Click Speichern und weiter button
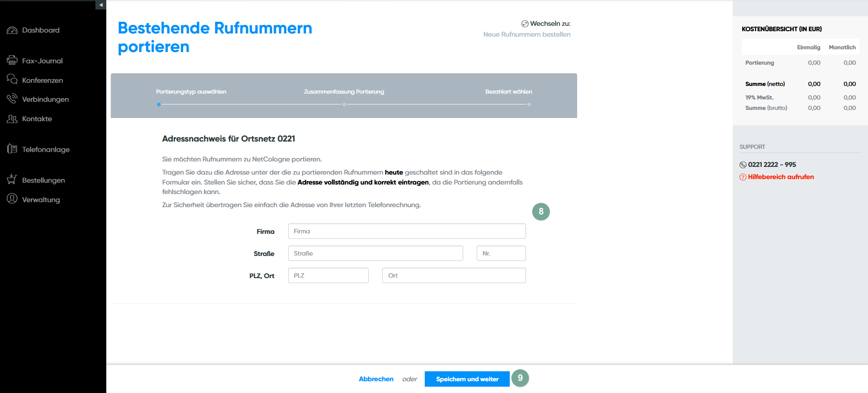The width and height of the screenshot is (868, 393). coord(467,379)
